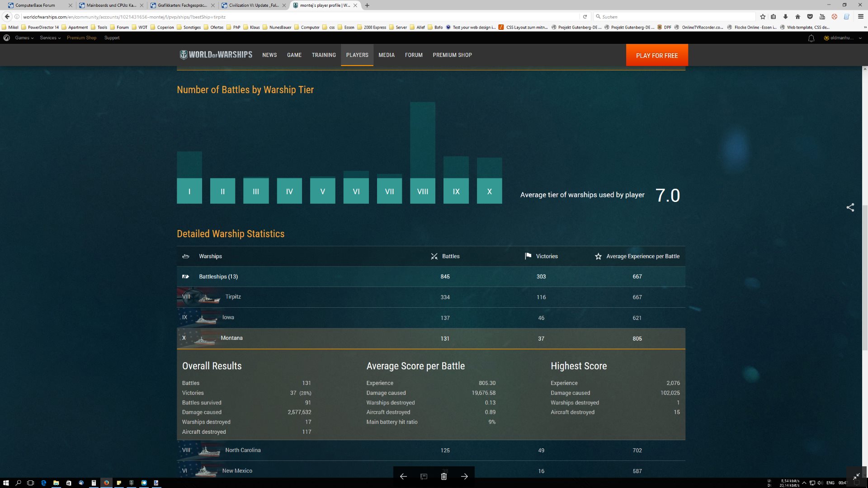Click the World of Warships logo
The height and width of the screenshot is (488, 868).
click(216, 55)
